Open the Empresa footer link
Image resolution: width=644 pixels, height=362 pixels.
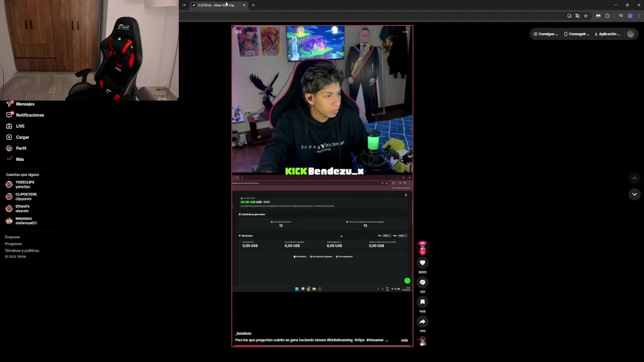click(13, 237)
